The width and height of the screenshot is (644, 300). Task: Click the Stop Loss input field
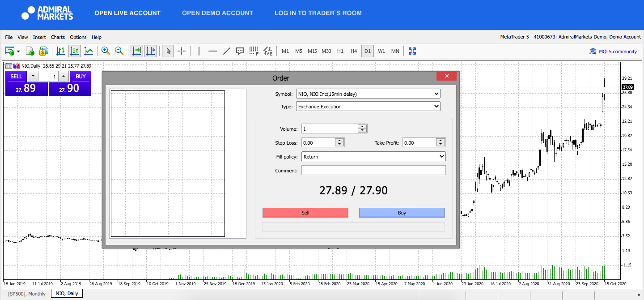318,143
